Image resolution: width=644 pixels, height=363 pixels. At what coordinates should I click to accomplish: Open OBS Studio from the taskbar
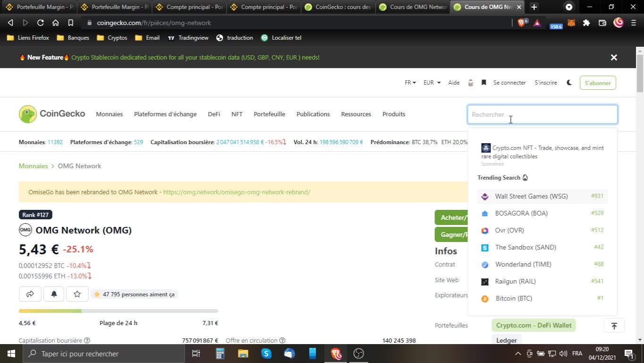tap(359, 354)
